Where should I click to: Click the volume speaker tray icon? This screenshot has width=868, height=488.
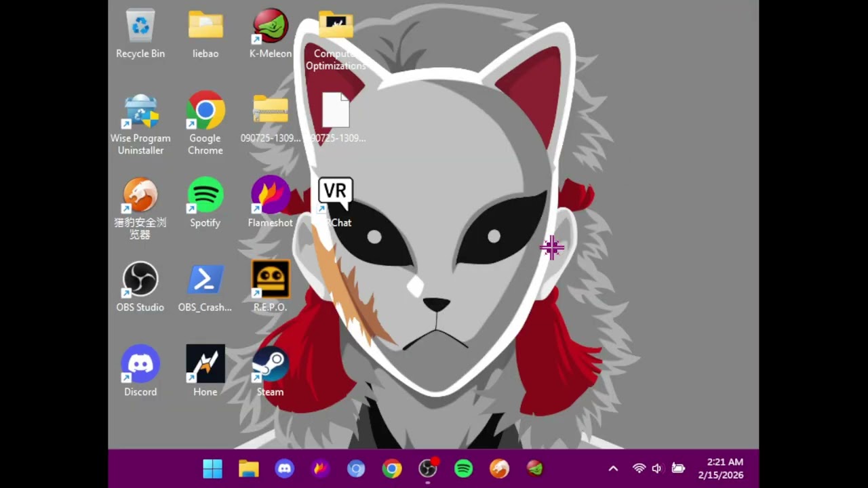tap(656, 468)
